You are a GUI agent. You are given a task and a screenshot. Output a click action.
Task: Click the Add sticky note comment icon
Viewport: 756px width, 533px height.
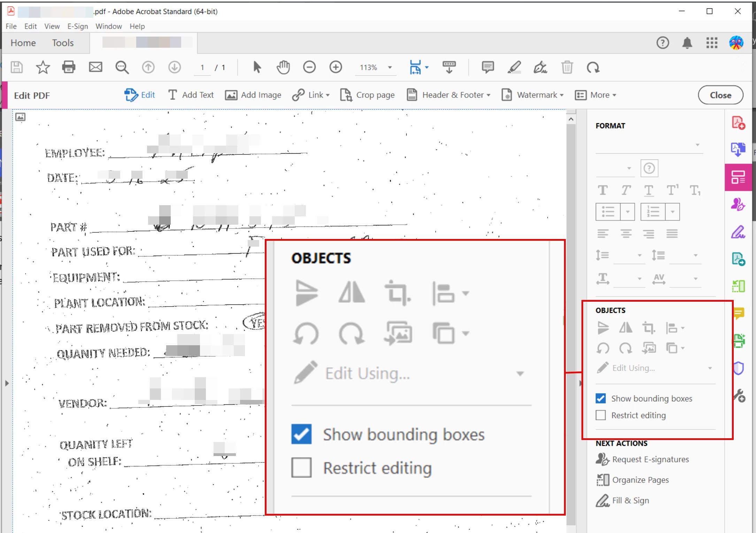[x=487, y=67]
